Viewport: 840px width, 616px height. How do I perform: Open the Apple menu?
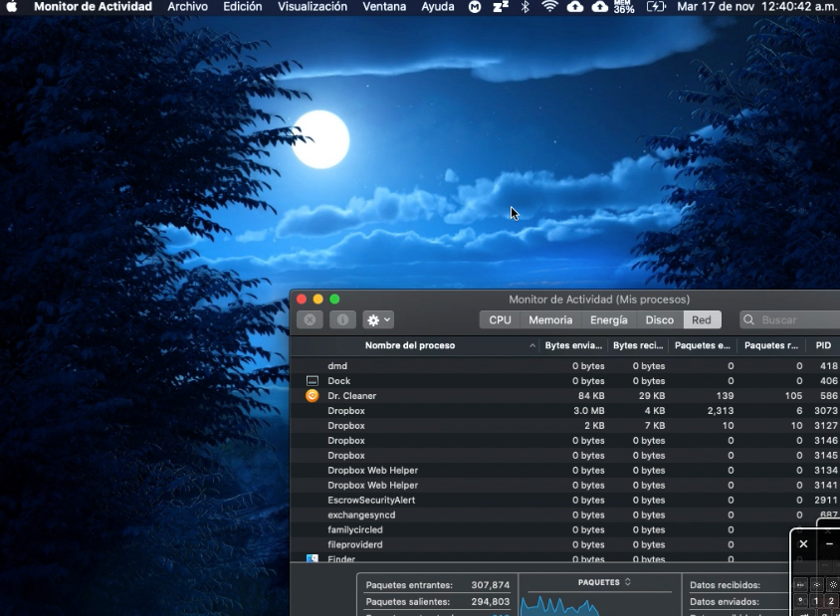coord(12,7)
